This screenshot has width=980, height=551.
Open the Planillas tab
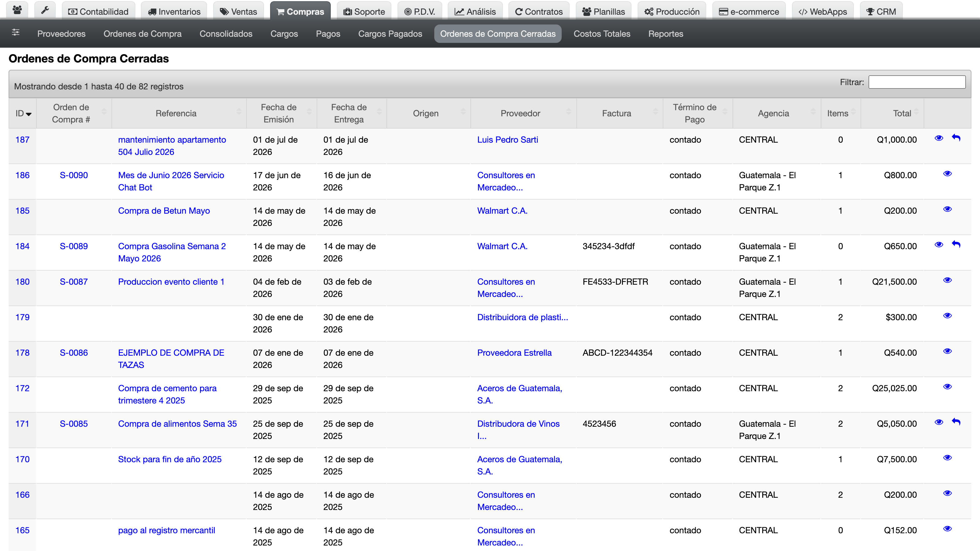603,11
